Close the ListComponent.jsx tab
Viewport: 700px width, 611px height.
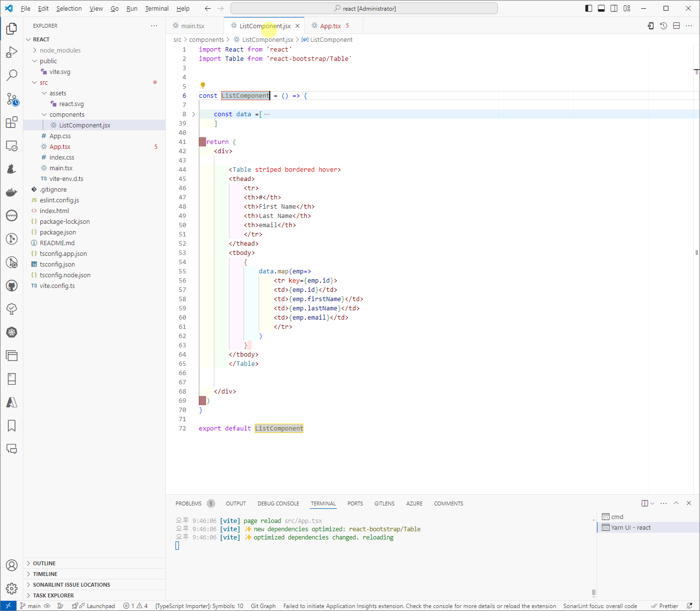pos(297,26)
